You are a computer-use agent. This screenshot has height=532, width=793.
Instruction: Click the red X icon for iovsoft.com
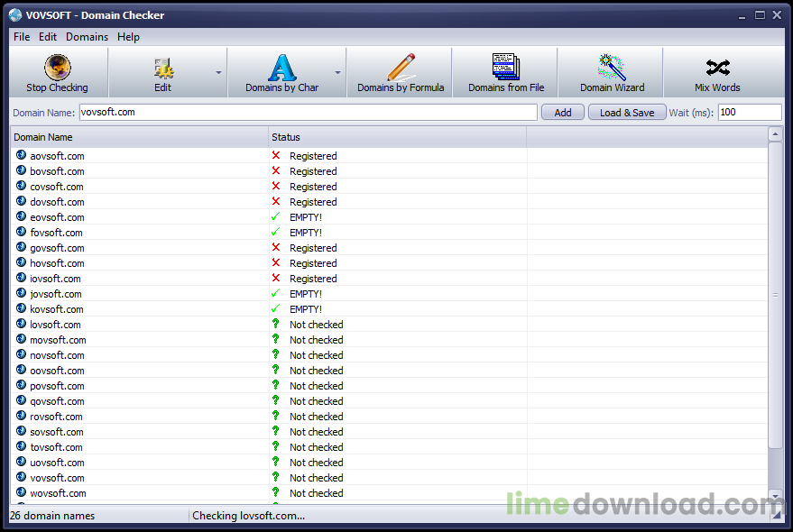click(276, 278)
